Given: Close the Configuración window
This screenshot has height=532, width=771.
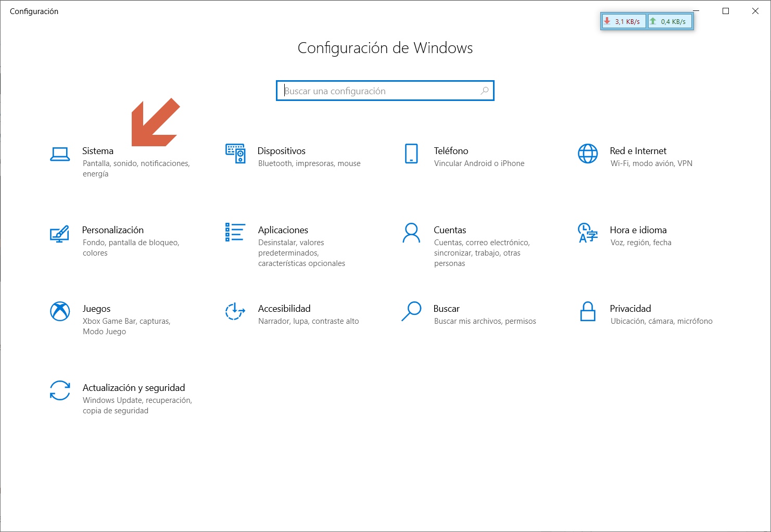Looking at the screenshot, I should [755, 11].
